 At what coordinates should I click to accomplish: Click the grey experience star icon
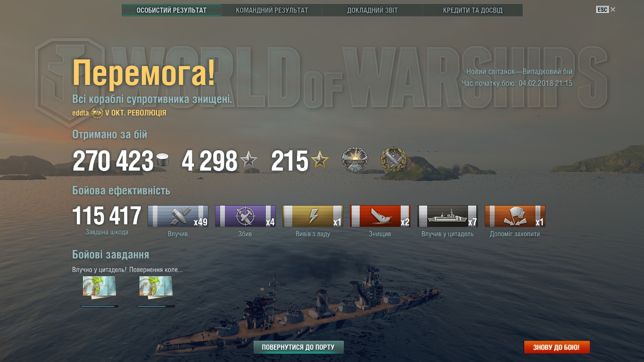(x=248, y=161)
